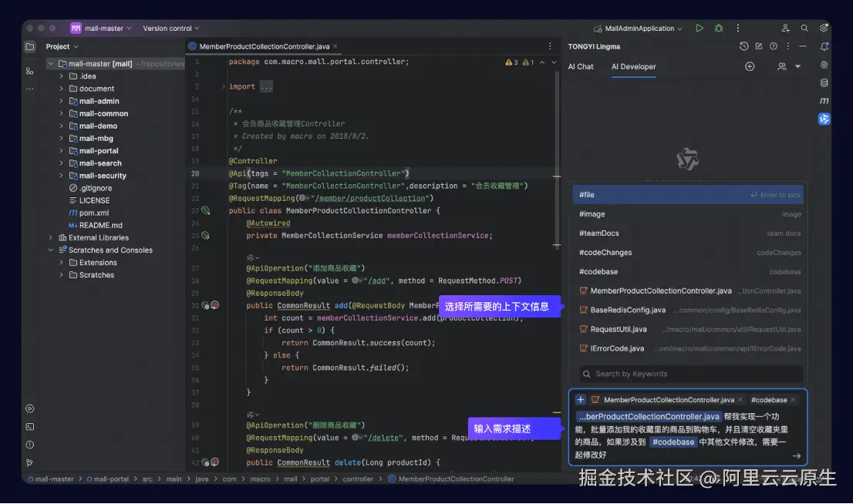Close the MemberProductCollectionController.java editor tab
This screenshot has height=504, width=853.
point(335,47)
